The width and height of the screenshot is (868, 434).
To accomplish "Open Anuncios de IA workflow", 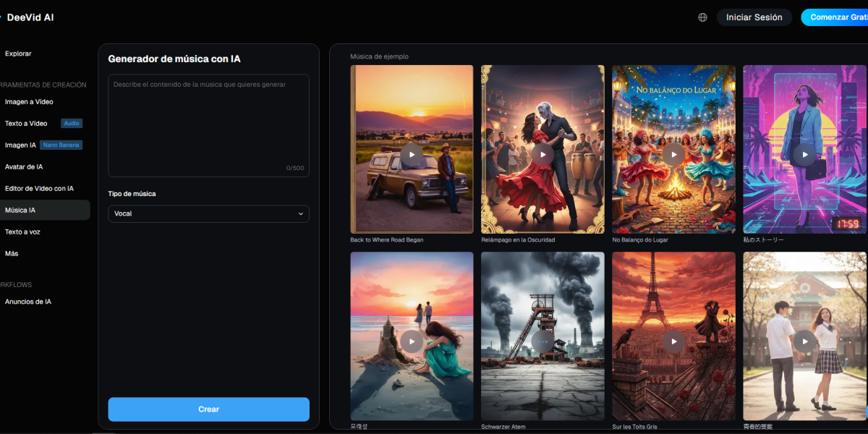I will tap(28, 302).
